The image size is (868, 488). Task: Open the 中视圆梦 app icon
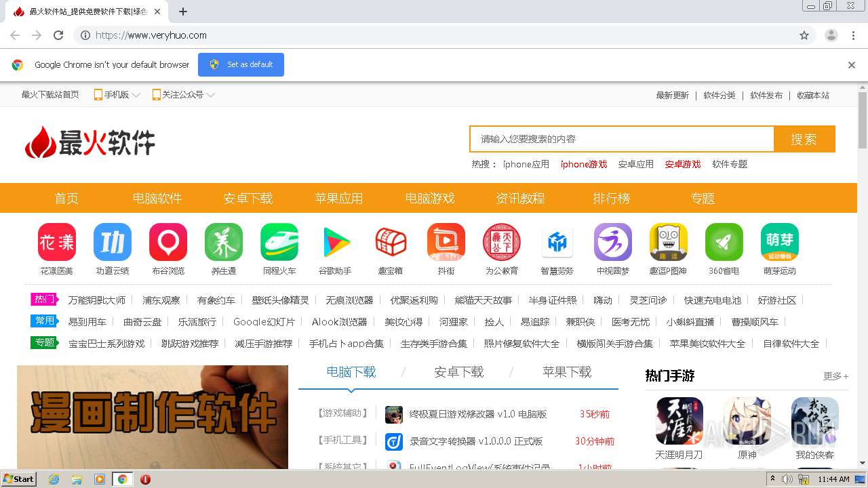[x=613, y=242]
